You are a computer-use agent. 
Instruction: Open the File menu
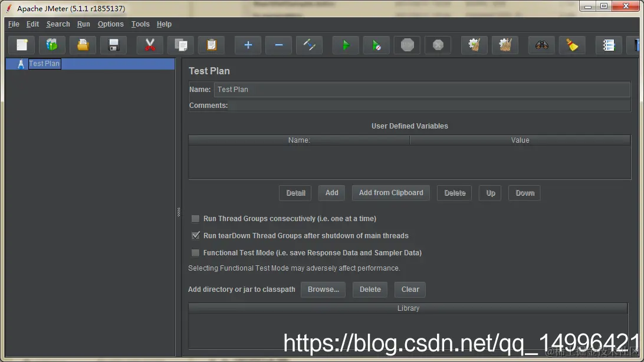coord(14,24)
